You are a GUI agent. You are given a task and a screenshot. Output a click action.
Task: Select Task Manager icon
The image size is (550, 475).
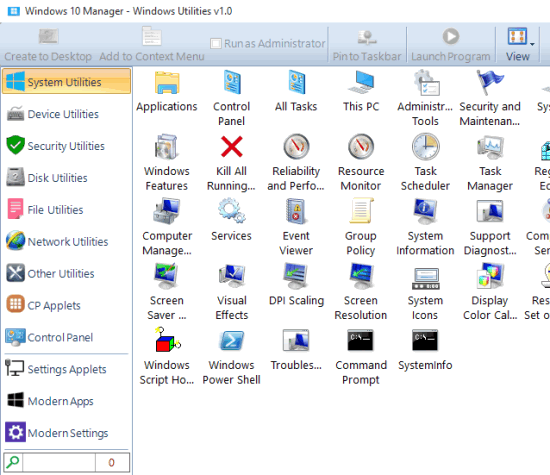490,147
